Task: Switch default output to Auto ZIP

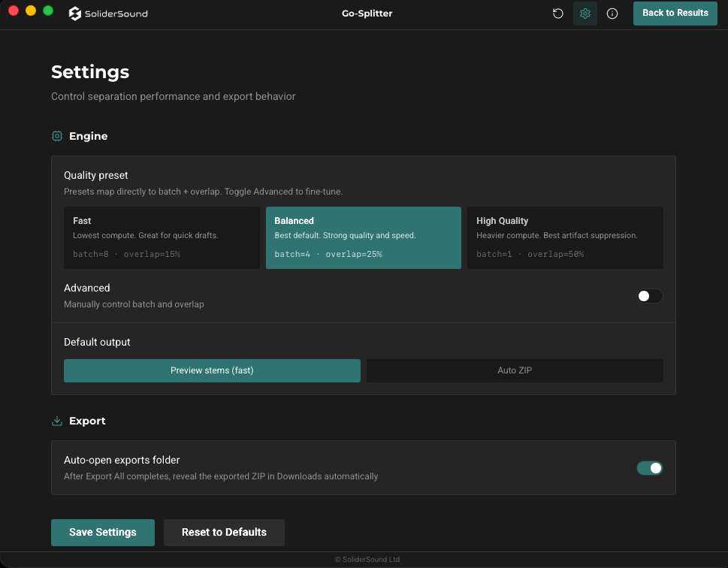Action: coord(515,370)
